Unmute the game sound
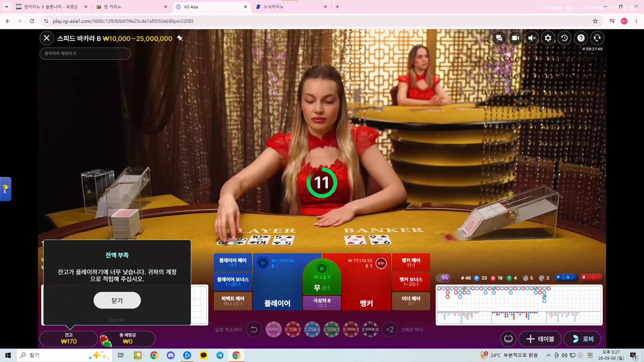The height and width of the screenshot is (362, 644). (x=532, y=38)
